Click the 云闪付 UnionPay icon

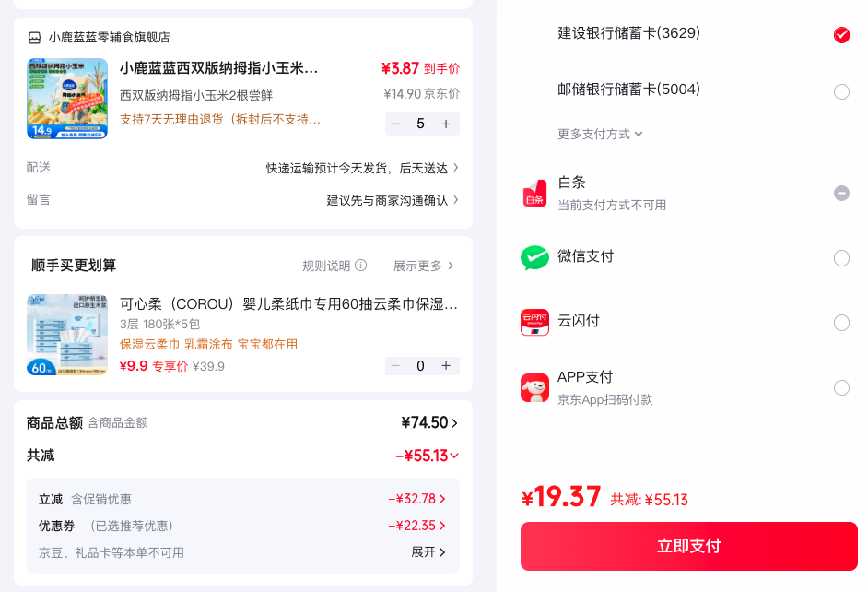coord(534,323)
